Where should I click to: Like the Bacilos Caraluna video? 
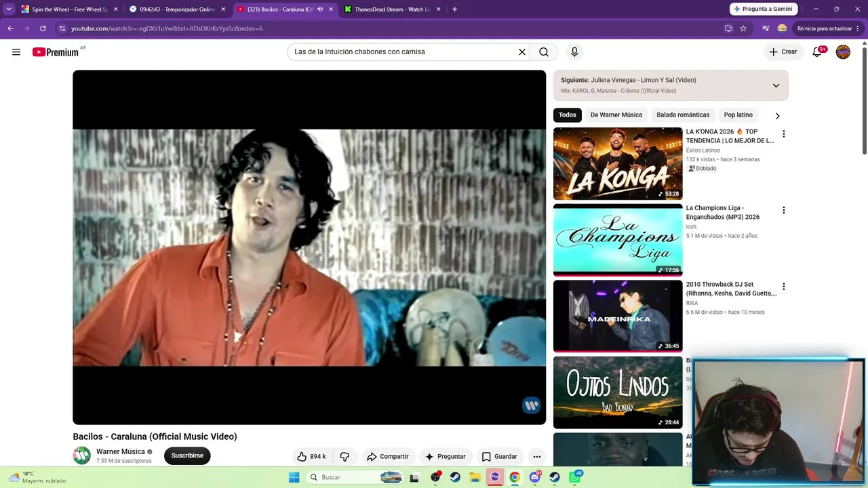(x=311, y=457)
